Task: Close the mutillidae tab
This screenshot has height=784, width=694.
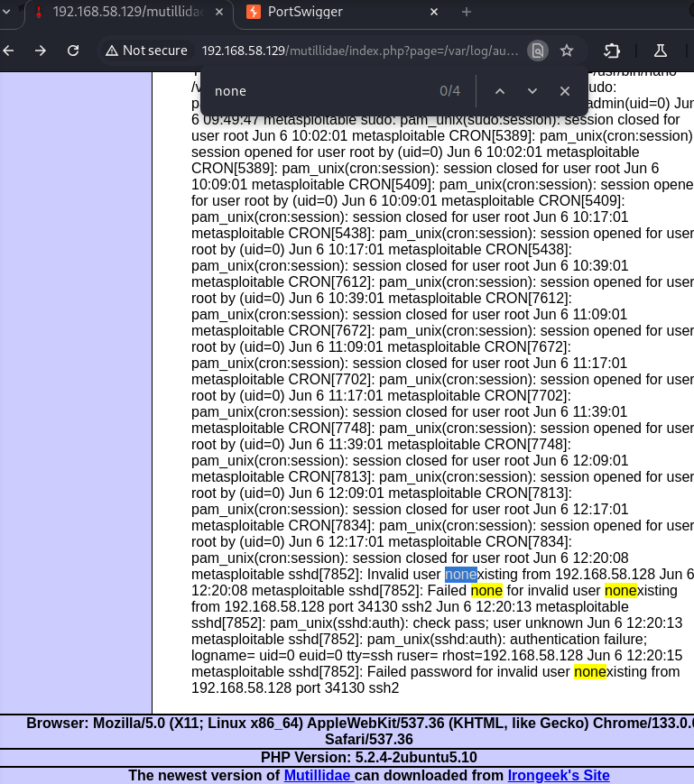Action: tap(217, 12)
